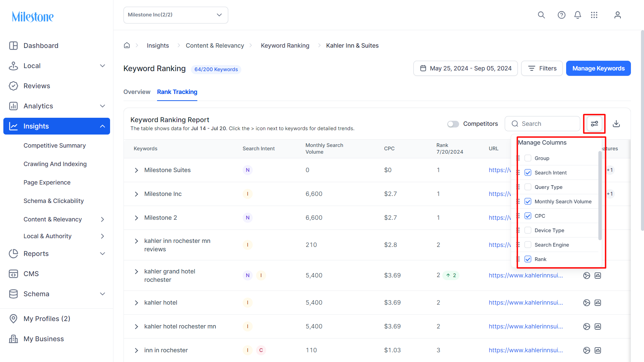This screenshot has width=644, height=362.
Task: Expand kahler hotel keyword row
Action: pyautogui.click(x=136, y=303)
